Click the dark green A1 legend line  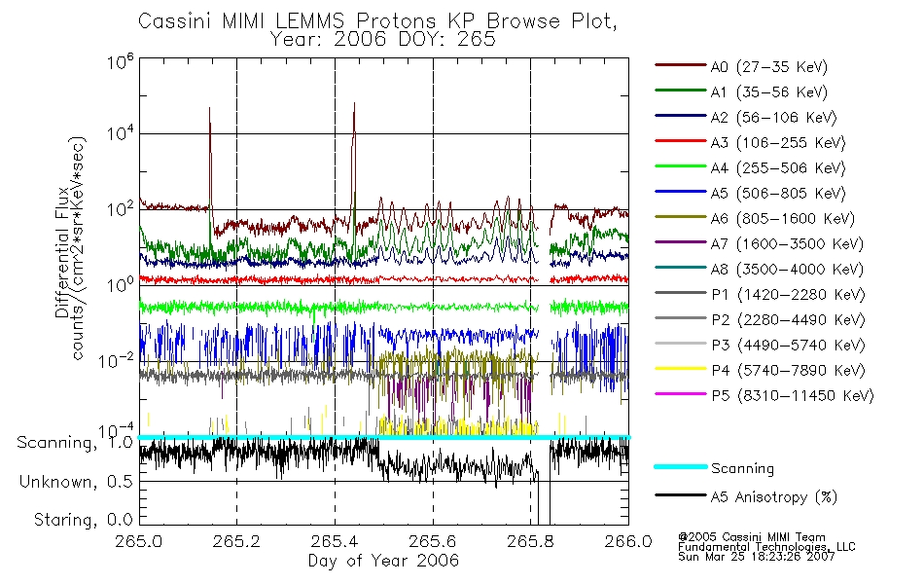(681, 91)
